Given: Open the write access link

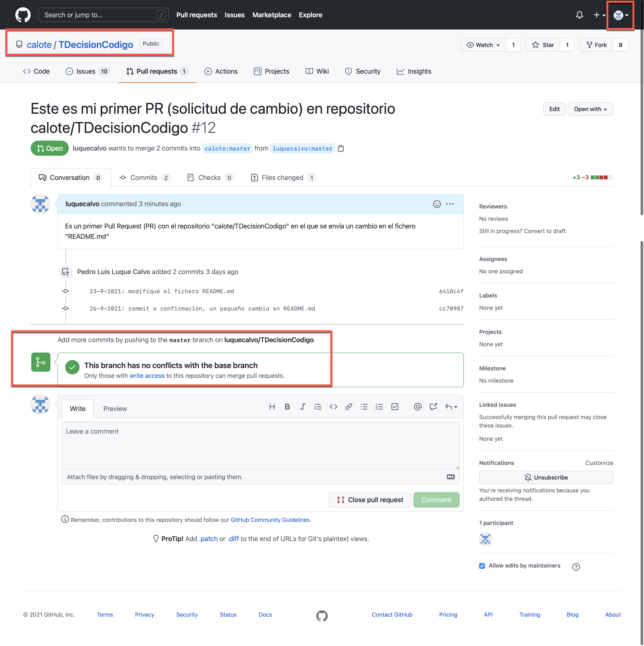Looking at the screenshot, I should [147, 376].
